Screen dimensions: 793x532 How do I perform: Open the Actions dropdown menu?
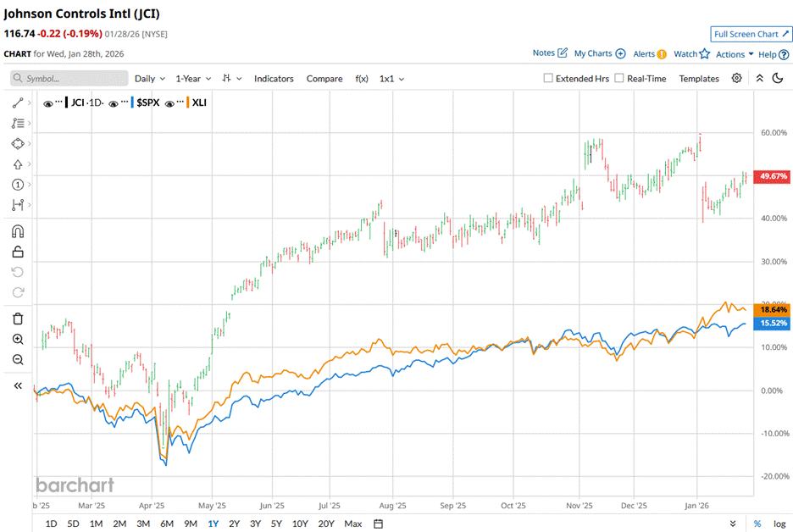point(735,54)
